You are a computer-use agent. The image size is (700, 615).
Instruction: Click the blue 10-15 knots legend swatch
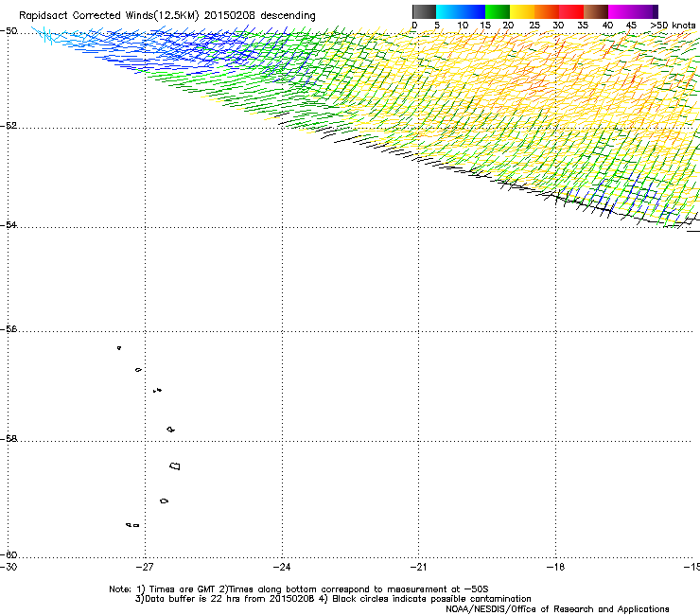pyautogui.click(x=473, y=11)
